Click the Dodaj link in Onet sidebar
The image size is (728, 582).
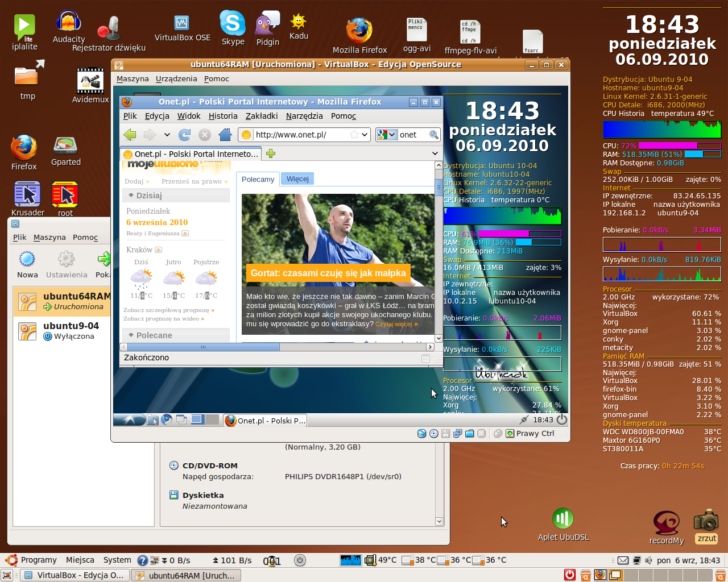[137, 181]
